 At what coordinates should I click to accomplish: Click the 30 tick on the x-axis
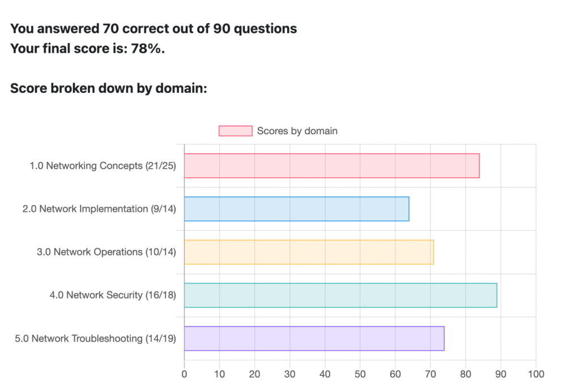(289, 374)
